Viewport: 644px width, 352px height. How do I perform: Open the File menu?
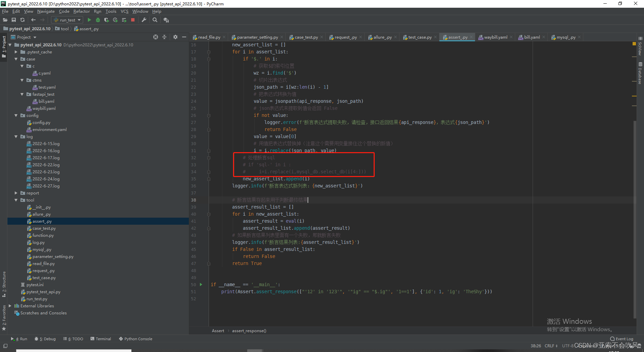pos(5,11)
